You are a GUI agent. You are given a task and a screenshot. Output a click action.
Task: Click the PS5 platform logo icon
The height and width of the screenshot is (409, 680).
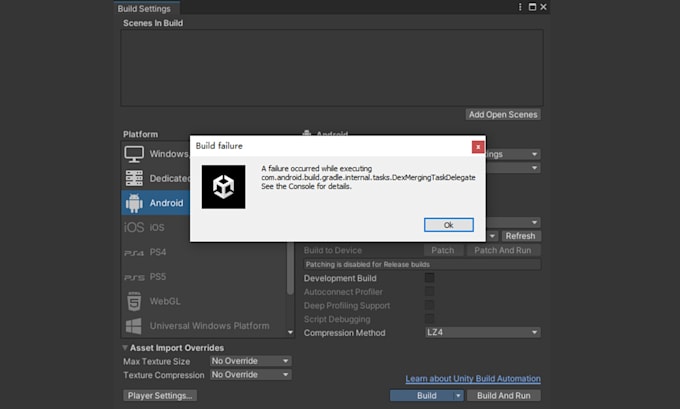coord(134,277)
